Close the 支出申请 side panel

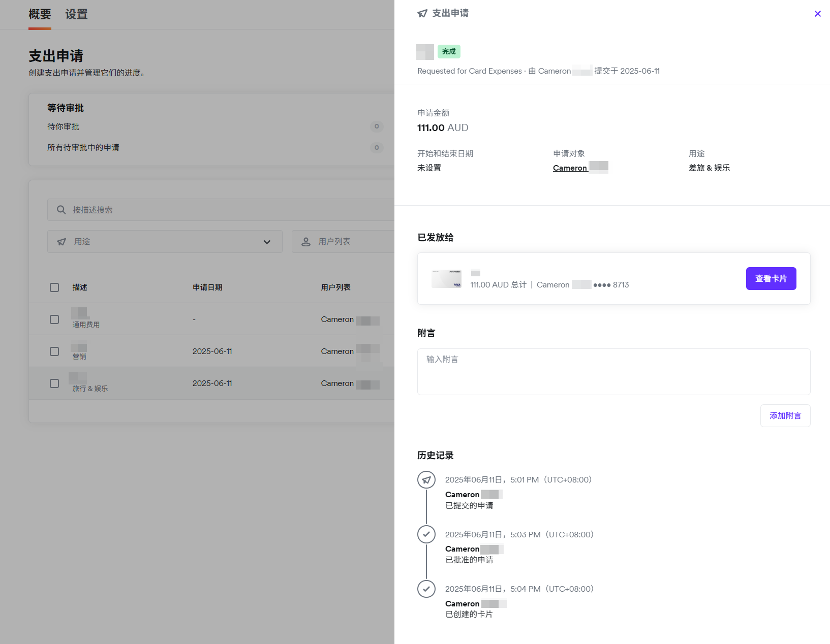tap(817, 14)
